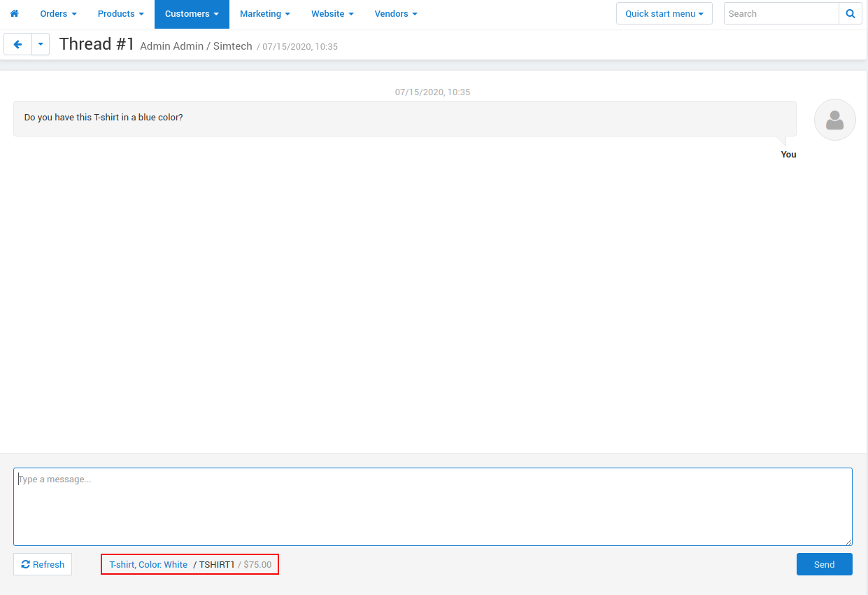Open the caret dropdown beside back arrow
The height and width of the screenshot is (595, 868).
(x=41, y=44)
